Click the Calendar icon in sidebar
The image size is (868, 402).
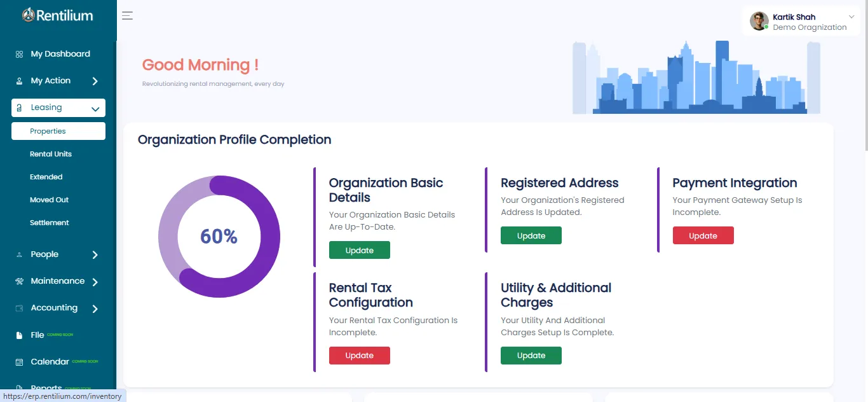(19, 362)
